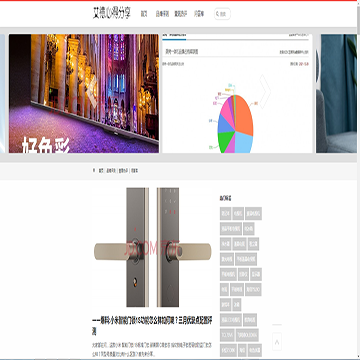The image size is (360, 360).
Task: Click the home icon in the breadcrumb bar
Action: (x=94, y=170)
